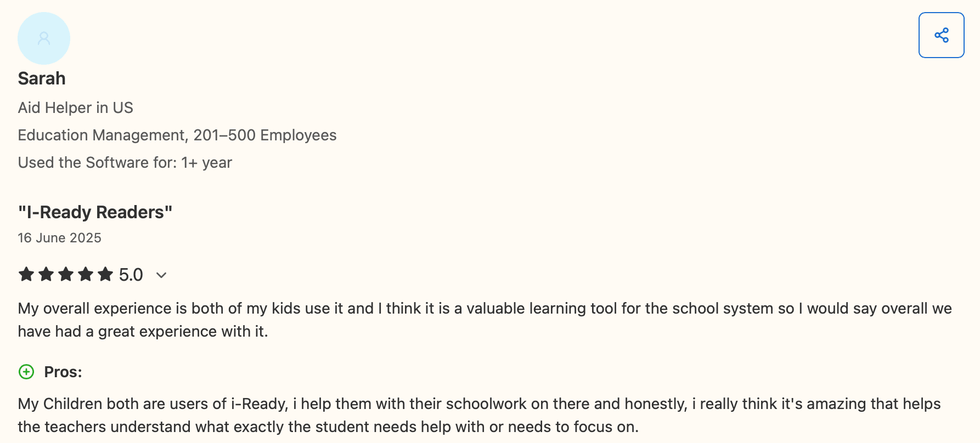The image size is (980, 443).
Task: Click the fourth star of the 5.0 rating
Action: [85, 274]
